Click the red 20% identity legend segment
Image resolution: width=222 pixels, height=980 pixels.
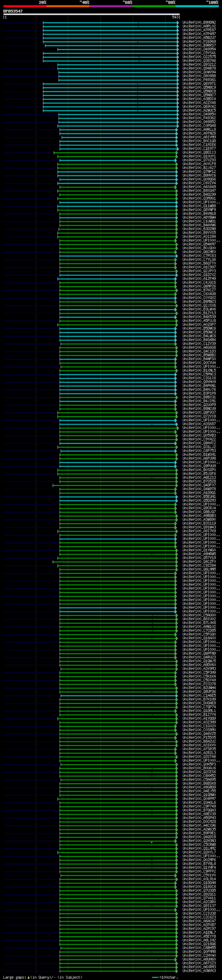pos(25,6)
